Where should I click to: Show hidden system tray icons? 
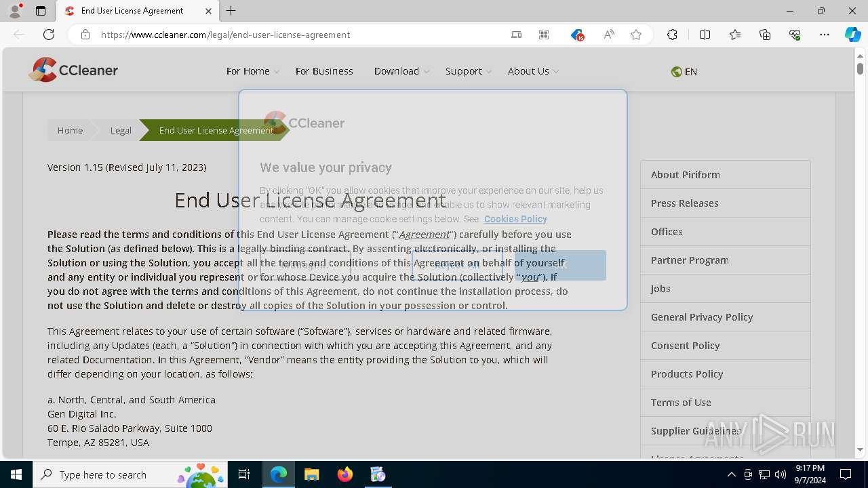point(732,474)
